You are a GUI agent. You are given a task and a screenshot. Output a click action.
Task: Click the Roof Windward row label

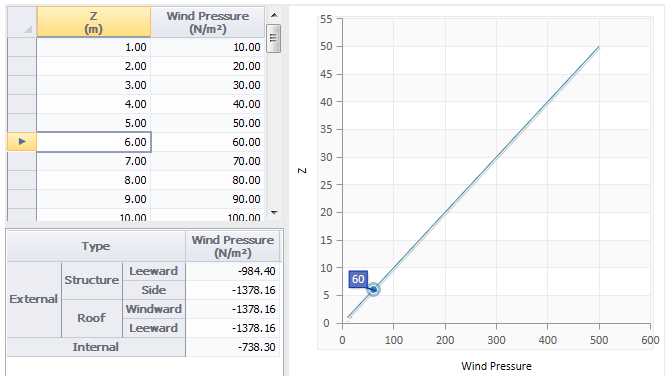154,309
